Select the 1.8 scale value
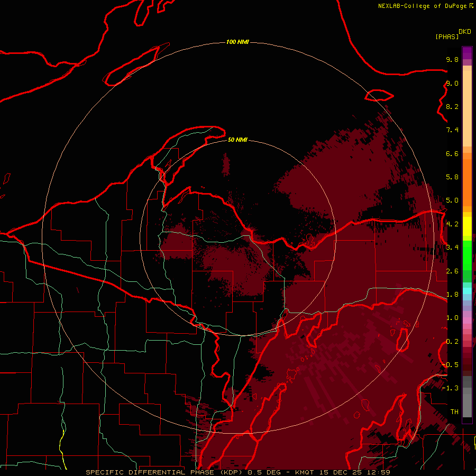Screen dimensions: 476x476 pos(452,295)
